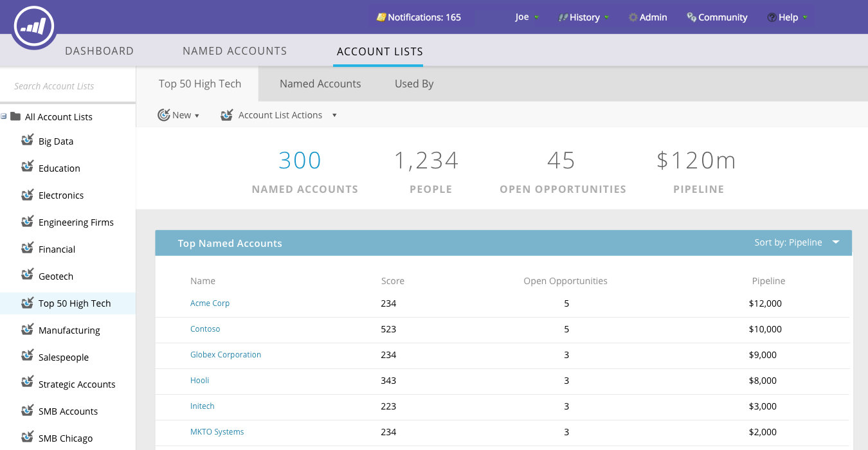Click the Hooli account link

[199, 380]
